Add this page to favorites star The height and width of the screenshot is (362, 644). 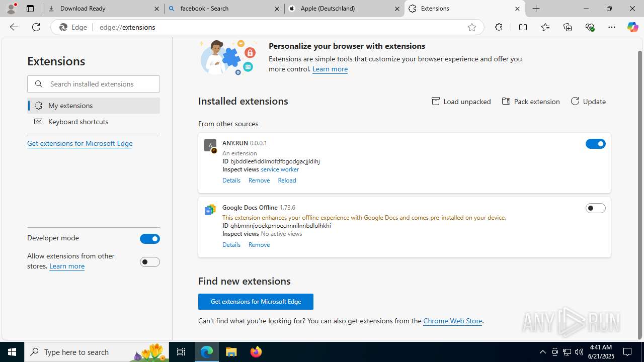point(471,28)
